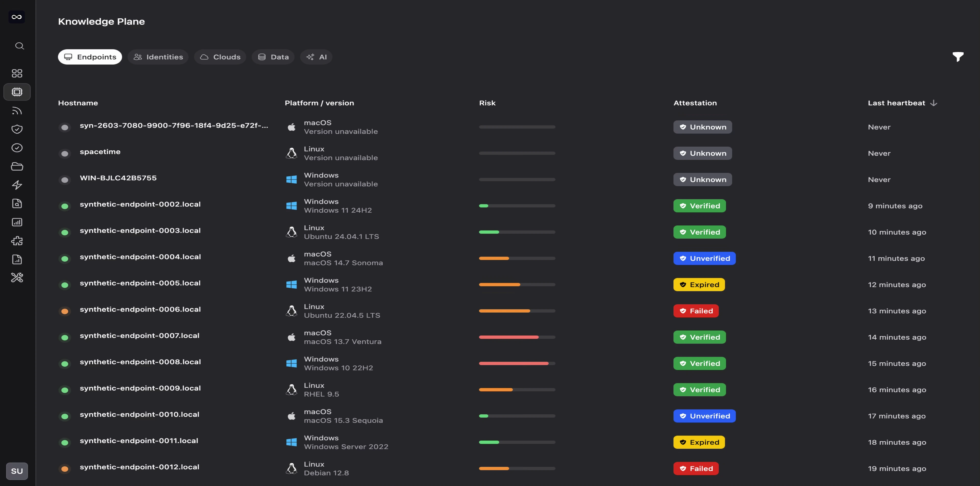980x486 pixels.
Task: Click the Platform / version column header
Action: point(319,103)
